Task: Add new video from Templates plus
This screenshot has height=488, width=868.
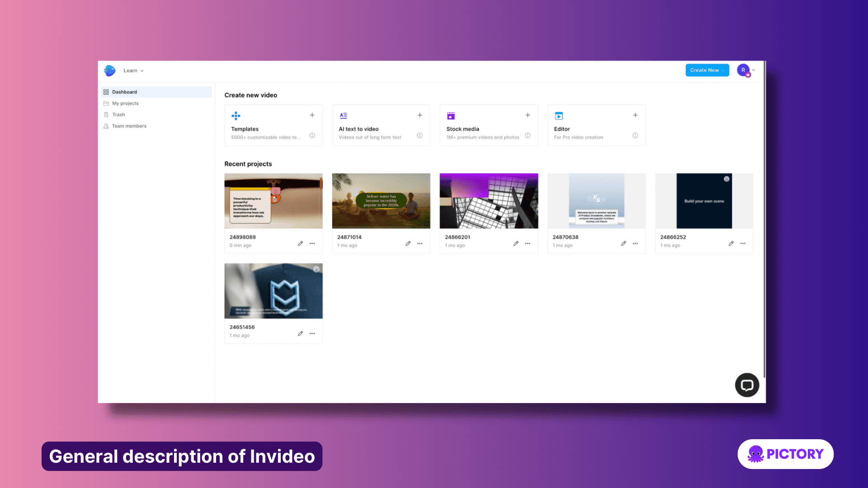Action: point(312,115)
